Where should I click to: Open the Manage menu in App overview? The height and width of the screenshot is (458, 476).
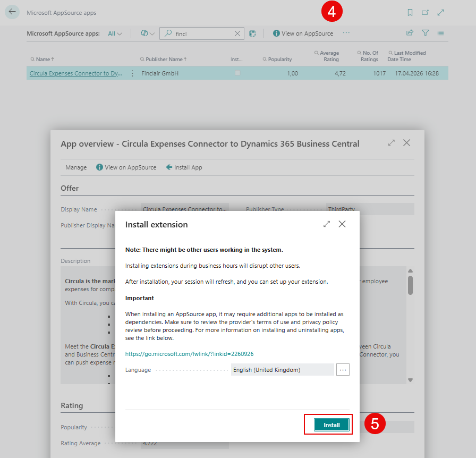pos(76,167)
